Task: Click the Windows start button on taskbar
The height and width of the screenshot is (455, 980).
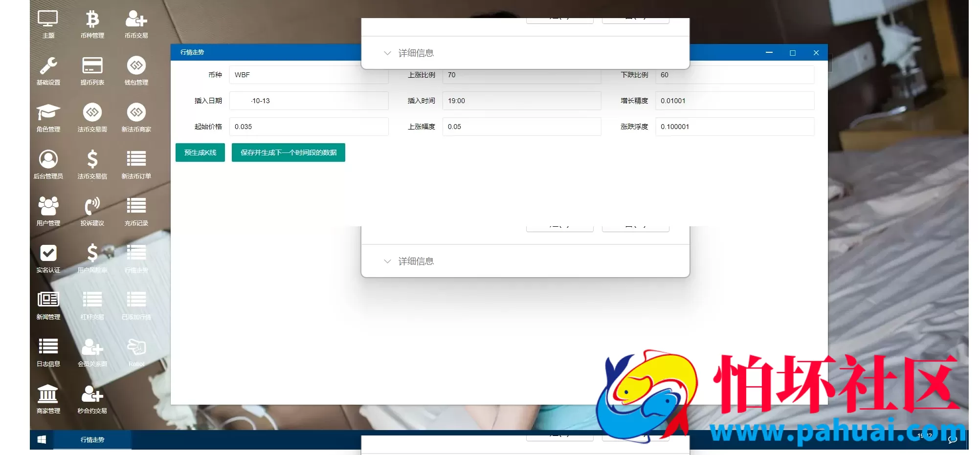Action: click(42, 440)
